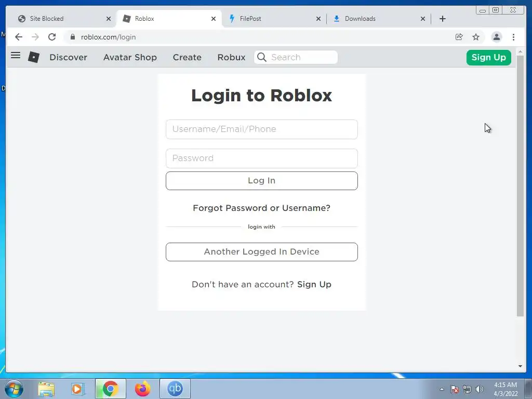Screen dimensions: 532x399
Task: Click the browser forward arrow
Action: click(35, 37)
